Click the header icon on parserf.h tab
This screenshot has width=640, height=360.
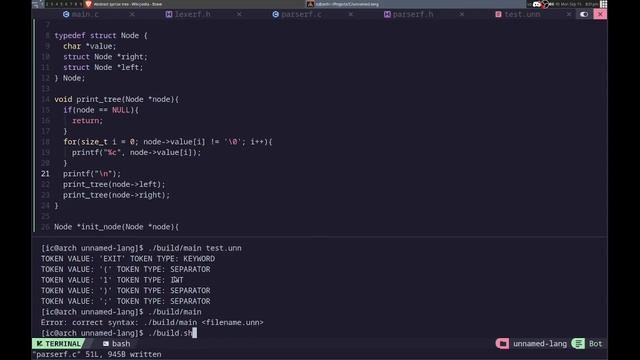pyautogui.click(x=387, y=14)
